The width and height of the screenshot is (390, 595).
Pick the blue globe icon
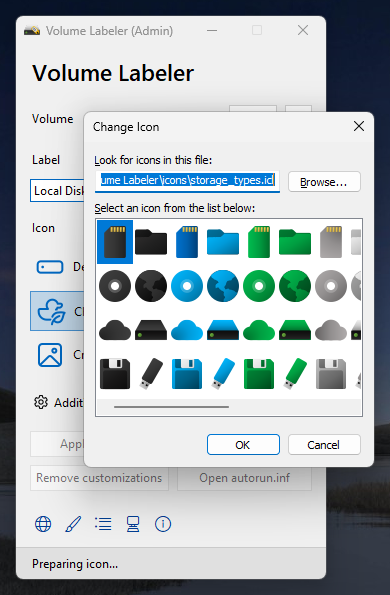pyautogui.click(x=223, y=286)
